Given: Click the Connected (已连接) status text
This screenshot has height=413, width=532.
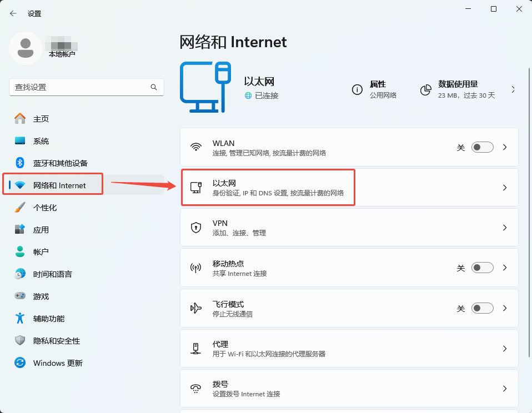Looking at the screenshot, I should click(267, 95).
